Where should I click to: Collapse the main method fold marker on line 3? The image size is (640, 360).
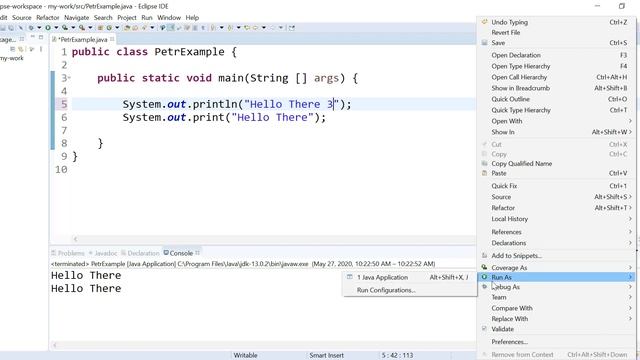pyautogui.click(x=69, y=78)
